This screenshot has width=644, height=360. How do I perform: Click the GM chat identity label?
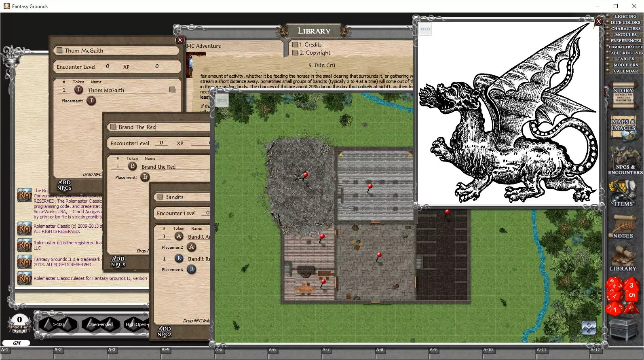coord(16,343)
